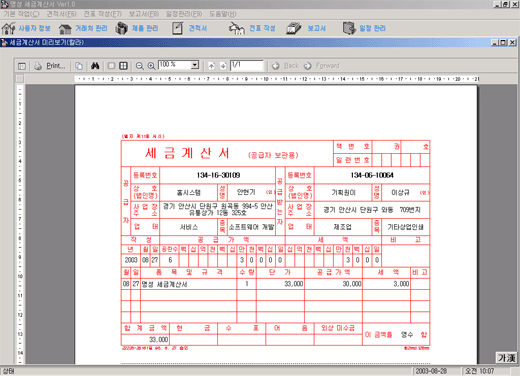Open the 도움말(H) menu
This screenshot has height=376, width=520.
(223, 14)
